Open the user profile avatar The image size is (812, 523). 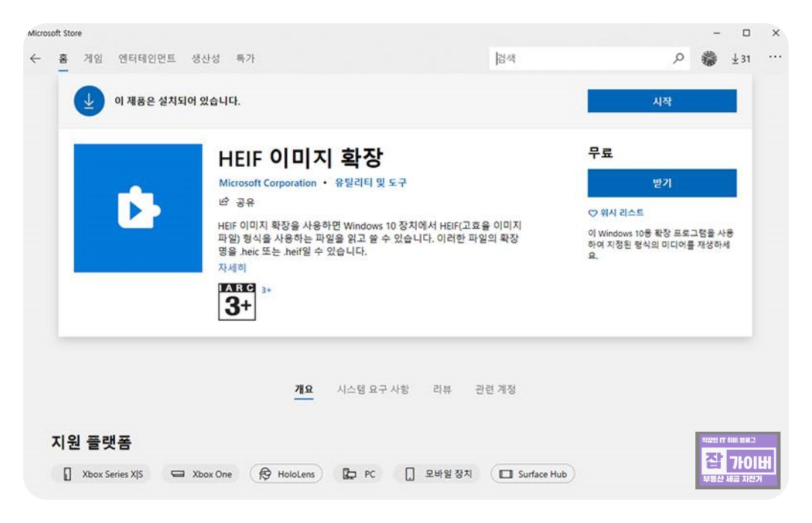click(x=709, y=58)
